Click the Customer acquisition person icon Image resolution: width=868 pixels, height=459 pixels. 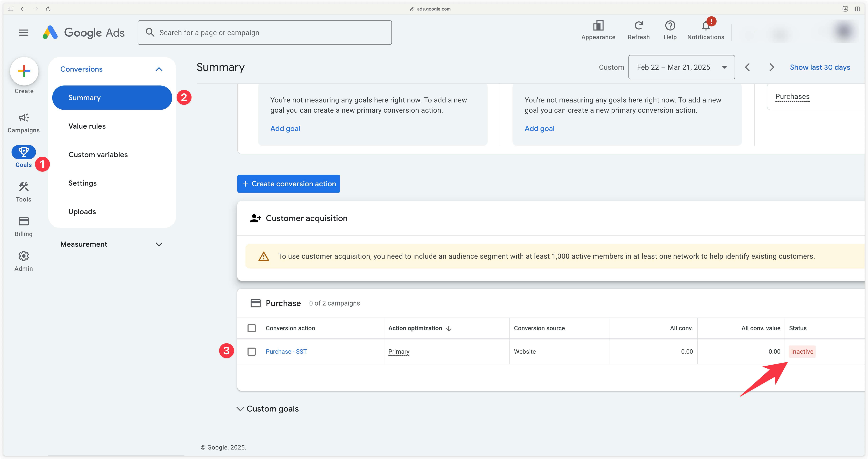(255, 218)
